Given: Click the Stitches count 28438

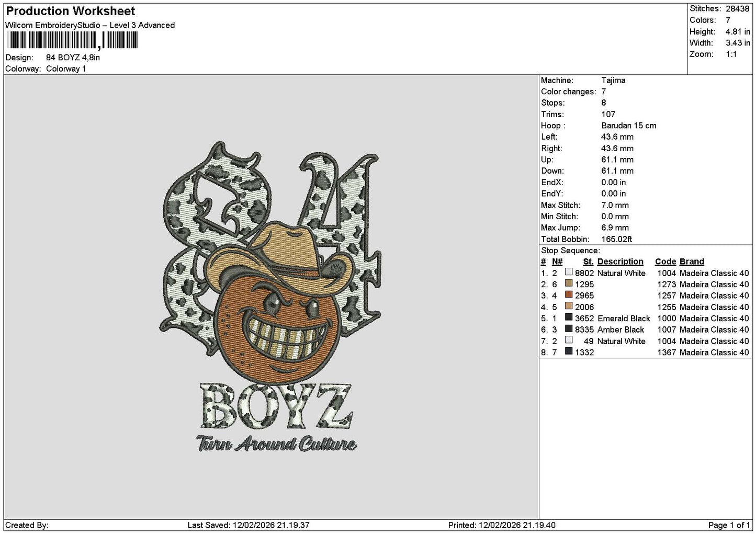Looking at the screenshot, I should (x=738, y=9).
